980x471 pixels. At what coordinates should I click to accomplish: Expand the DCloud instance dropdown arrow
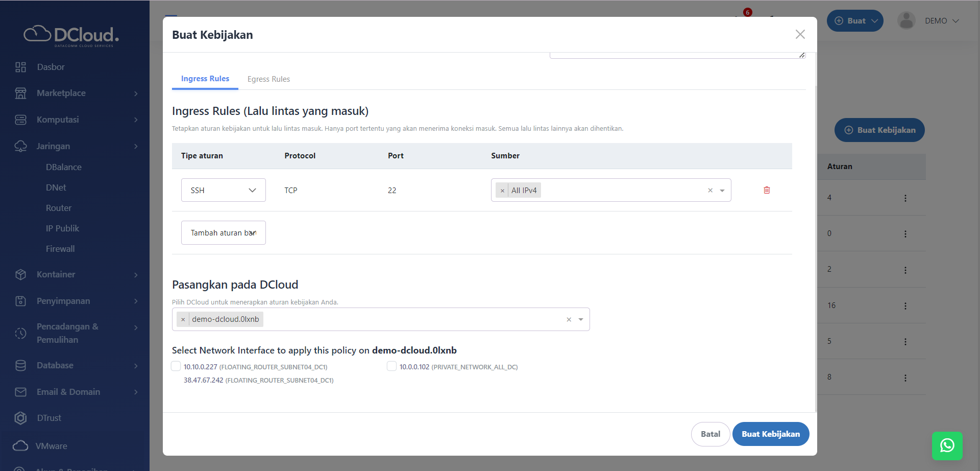[581, 319]
